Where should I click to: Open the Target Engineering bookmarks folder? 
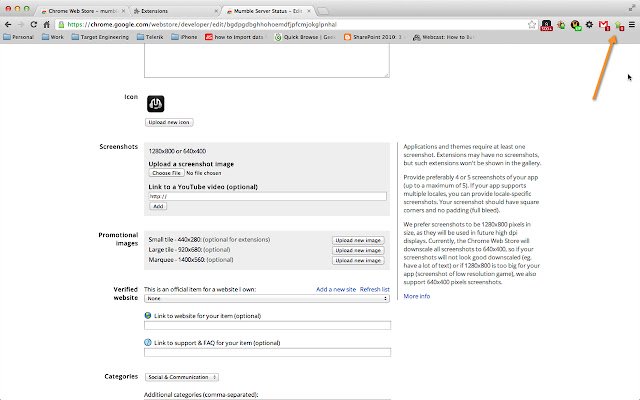tap(100, 37)
